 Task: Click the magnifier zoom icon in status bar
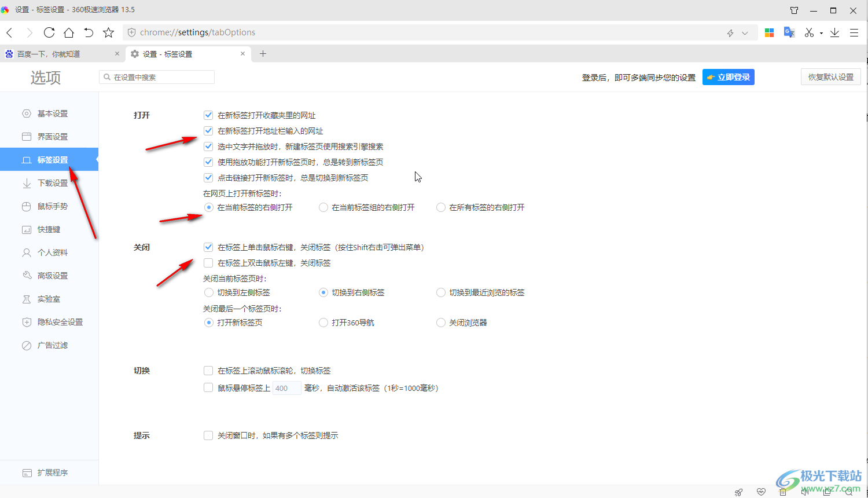coord(849,492)
